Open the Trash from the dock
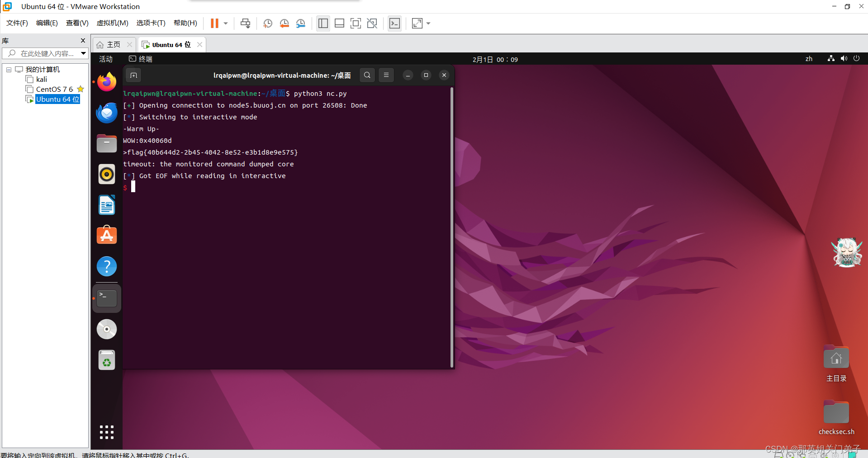Image resolution: width=868 pixels, height=458 pixels. point(107,360)
